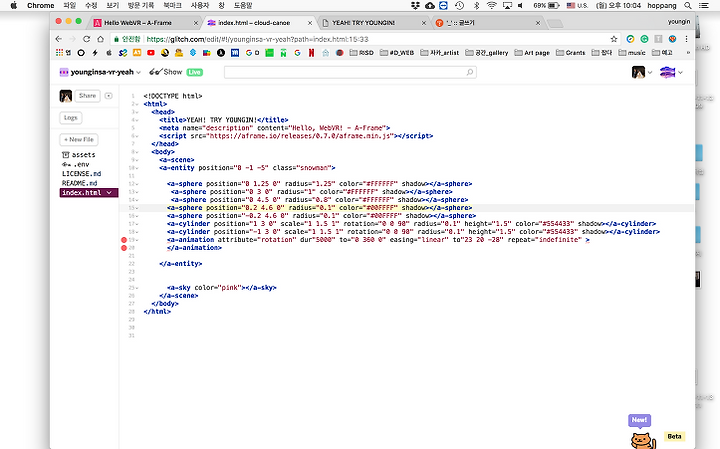720x449 pixels.
Task: Bookmark this page with star icon
Action: click(x=614, y=39)
